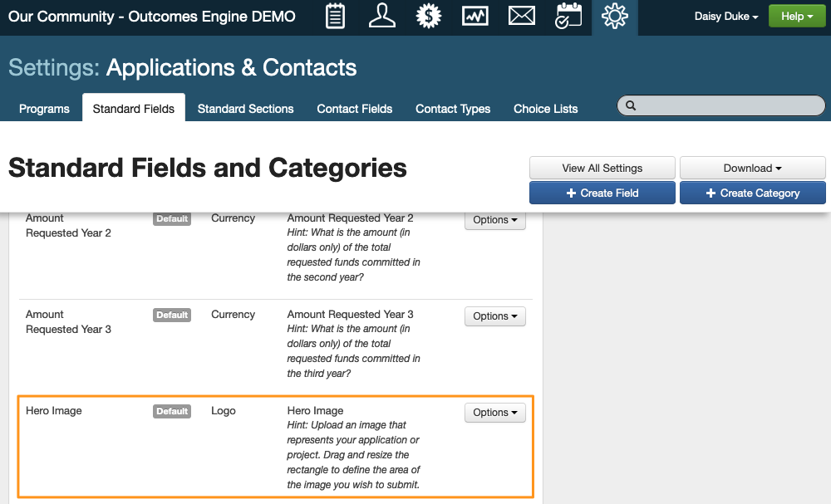Open the Download dropdown
This screenshot has width=831, height=504.
pos(752,168)
